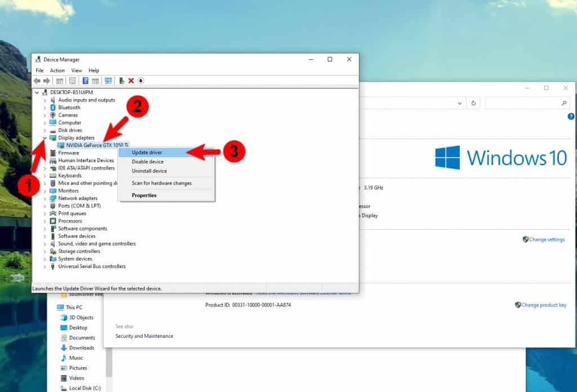577x392 pixels.
Task: Open Properties from the context menu
Action: [166, 195]
